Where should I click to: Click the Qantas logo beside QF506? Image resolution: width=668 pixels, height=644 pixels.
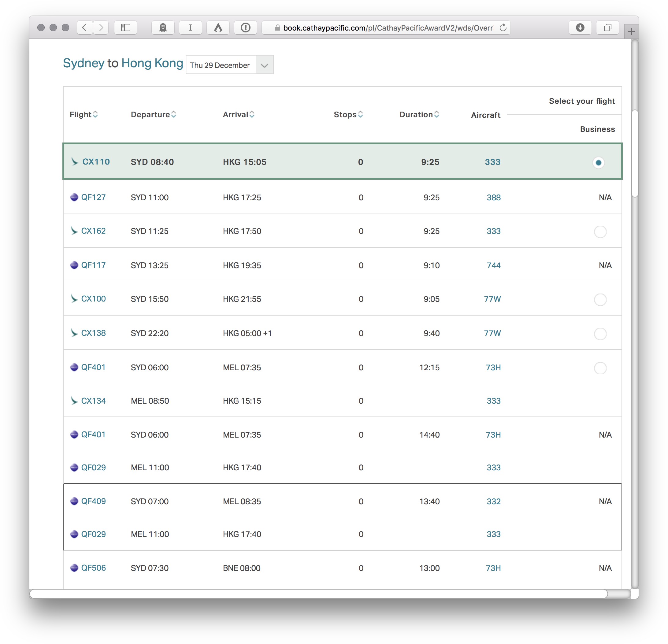coord(74,568)
